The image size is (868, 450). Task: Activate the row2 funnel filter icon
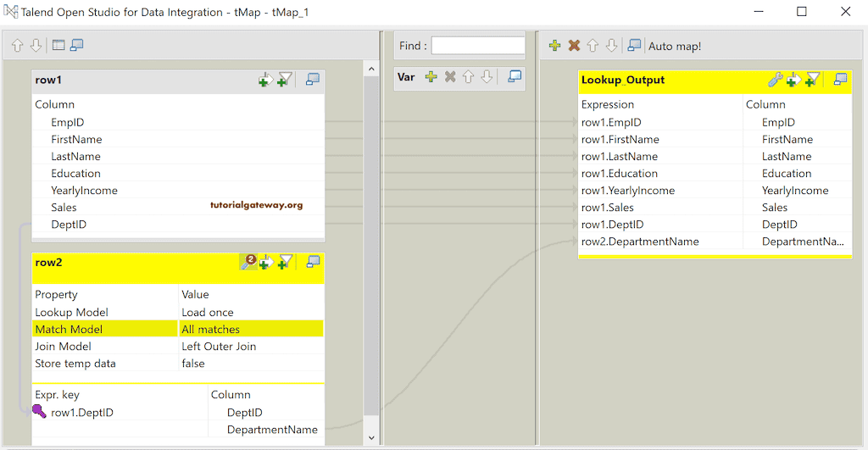pyautogui.click(x=285, y=262)
